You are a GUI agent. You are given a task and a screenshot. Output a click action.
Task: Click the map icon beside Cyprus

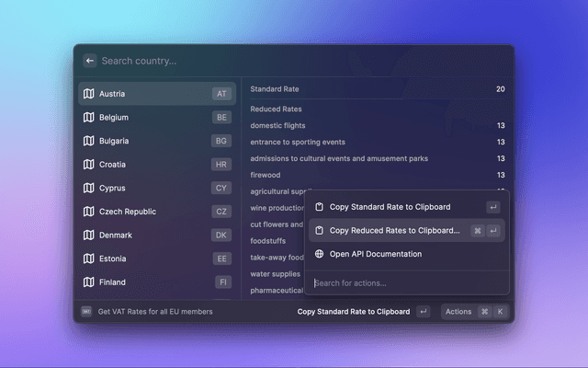tap(88, 189)
